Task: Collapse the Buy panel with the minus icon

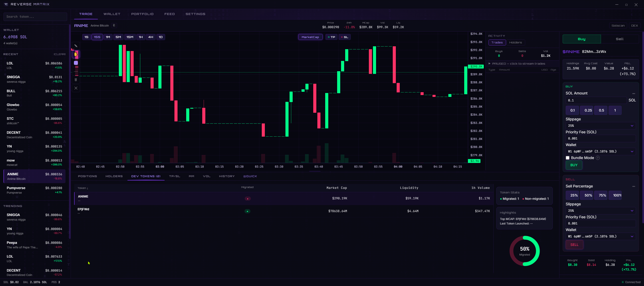Action: (x=633, y=93)
